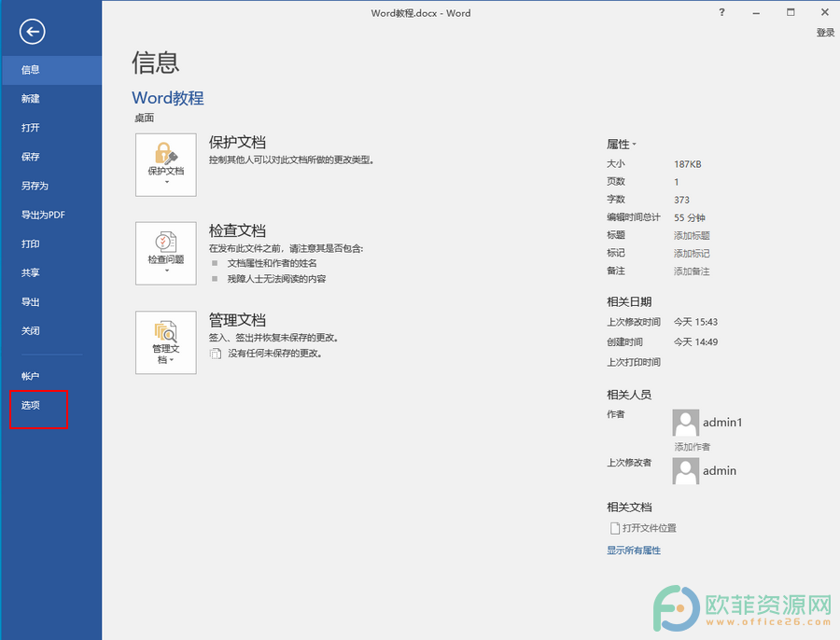Viewport: 840px width, 640px height.
Task: Click the 保护文档 heading text
Action: point(237,143)
